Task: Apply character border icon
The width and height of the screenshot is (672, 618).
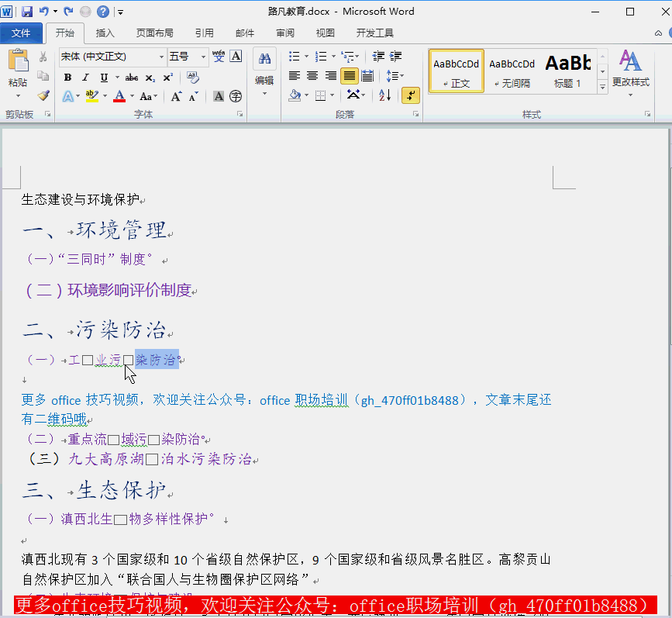Action: point(236,56)
